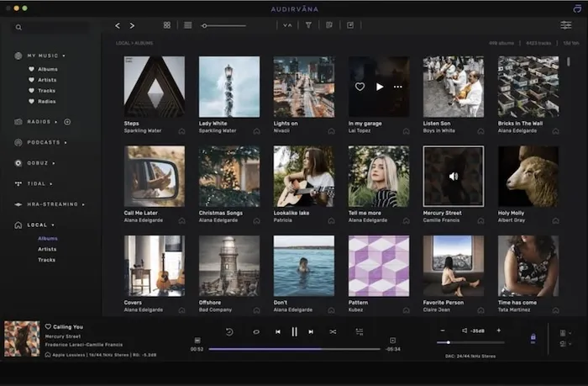
Task: Go to the previous track
Action: (278, 331)
